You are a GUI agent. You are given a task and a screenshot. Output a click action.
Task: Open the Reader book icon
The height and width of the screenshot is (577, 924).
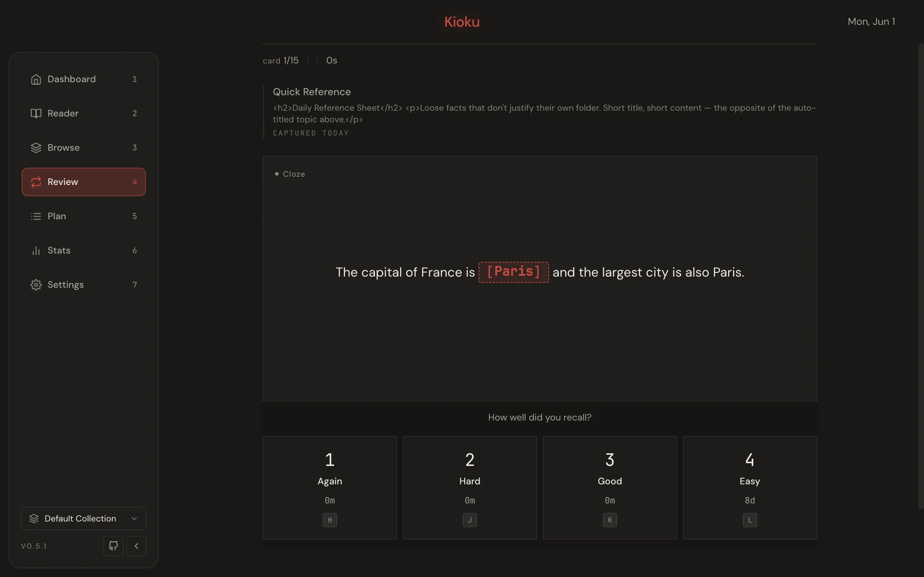pyautogui.click(x=36, y=113)
